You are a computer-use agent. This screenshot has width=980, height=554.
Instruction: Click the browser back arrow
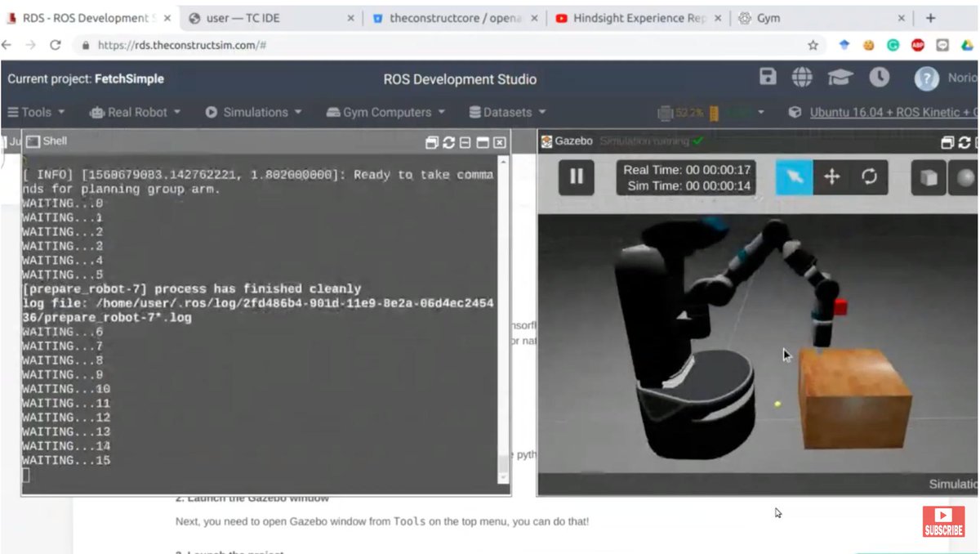click(x=7, y=45)
